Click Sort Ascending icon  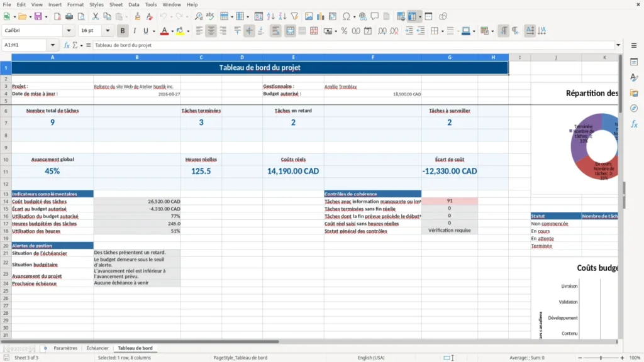[270, 16]
